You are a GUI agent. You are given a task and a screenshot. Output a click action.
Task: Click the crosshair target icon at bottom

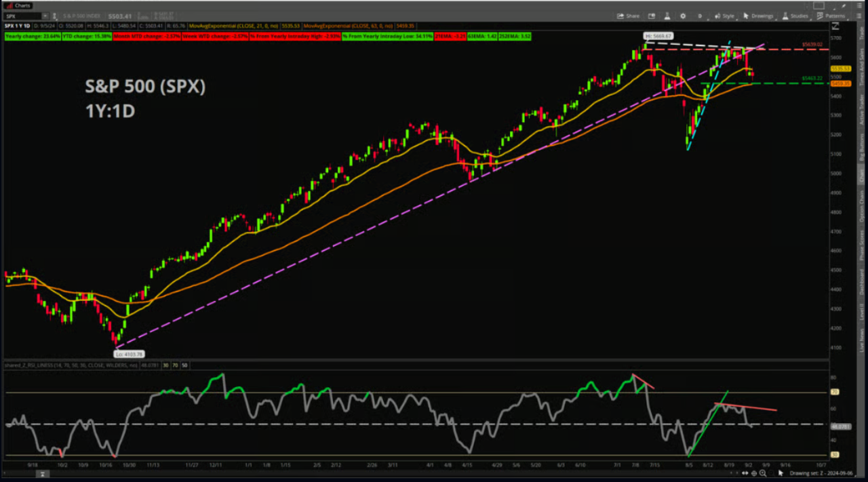(x=754, y=473)
